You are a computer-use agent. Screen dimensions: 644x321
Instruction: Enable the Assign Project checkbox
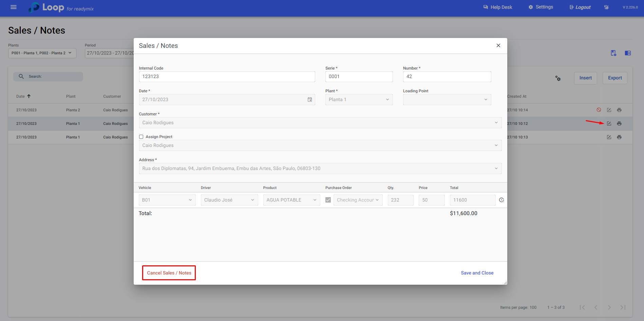(141, 137)
